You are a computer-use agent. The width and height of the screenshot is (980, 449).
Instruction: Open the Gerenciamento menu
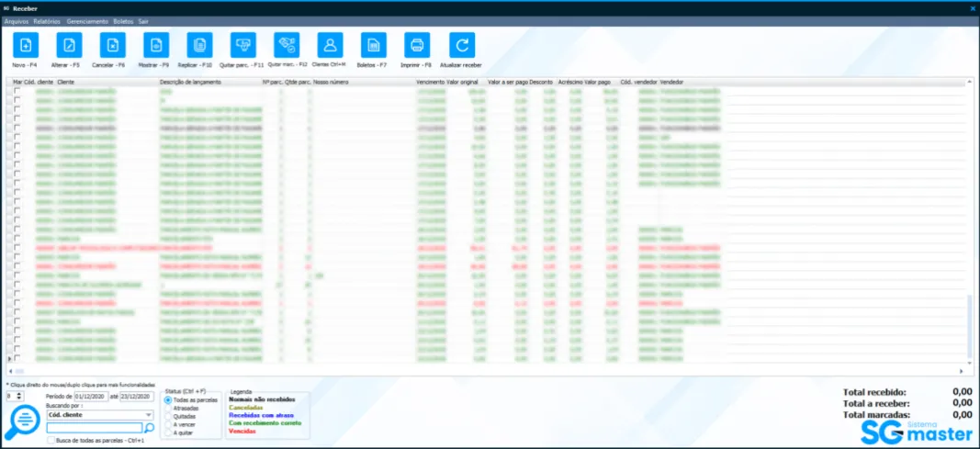87,21
